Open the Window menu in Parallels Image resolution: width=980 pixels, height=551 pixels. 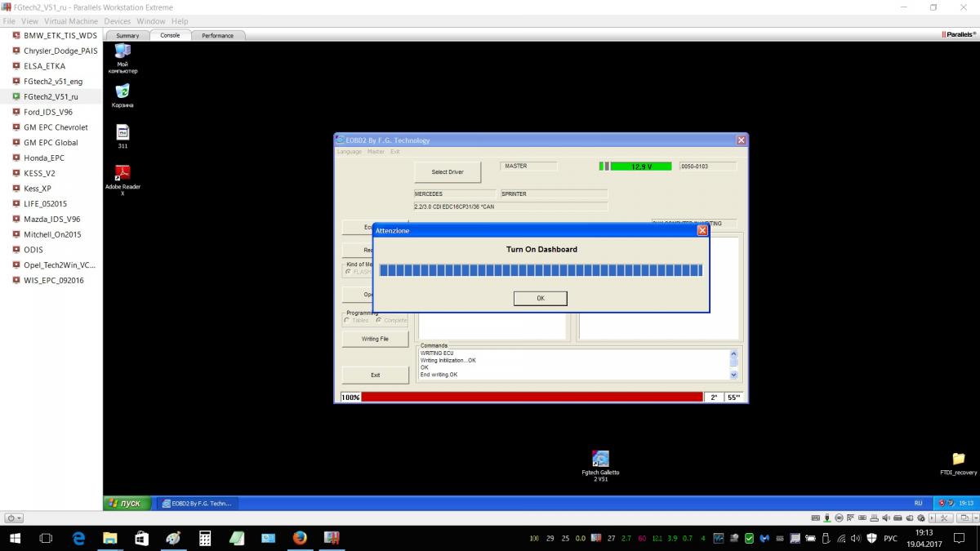[151, 21]
